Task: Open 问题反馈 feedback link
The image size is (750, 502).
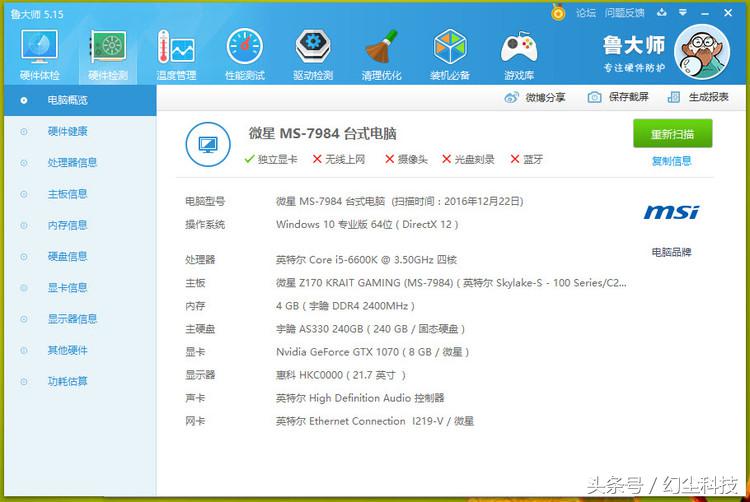Action: (x=624, y=13)
